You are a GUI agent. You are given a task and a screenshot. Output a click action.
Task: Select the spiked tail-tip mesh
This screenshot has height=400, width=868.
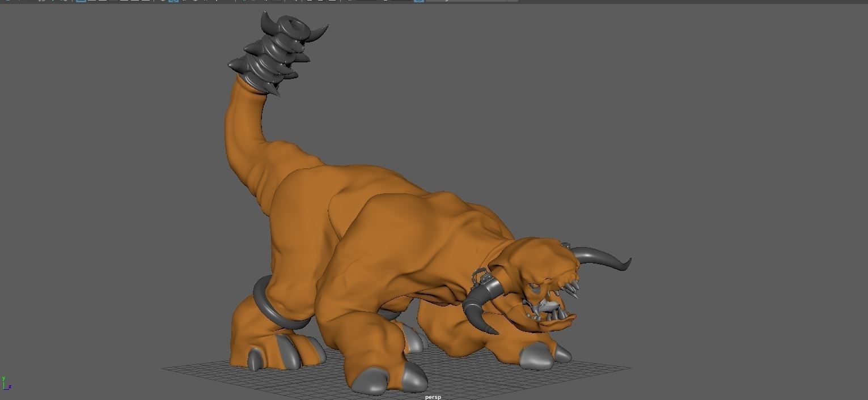[x=278, y=54]
